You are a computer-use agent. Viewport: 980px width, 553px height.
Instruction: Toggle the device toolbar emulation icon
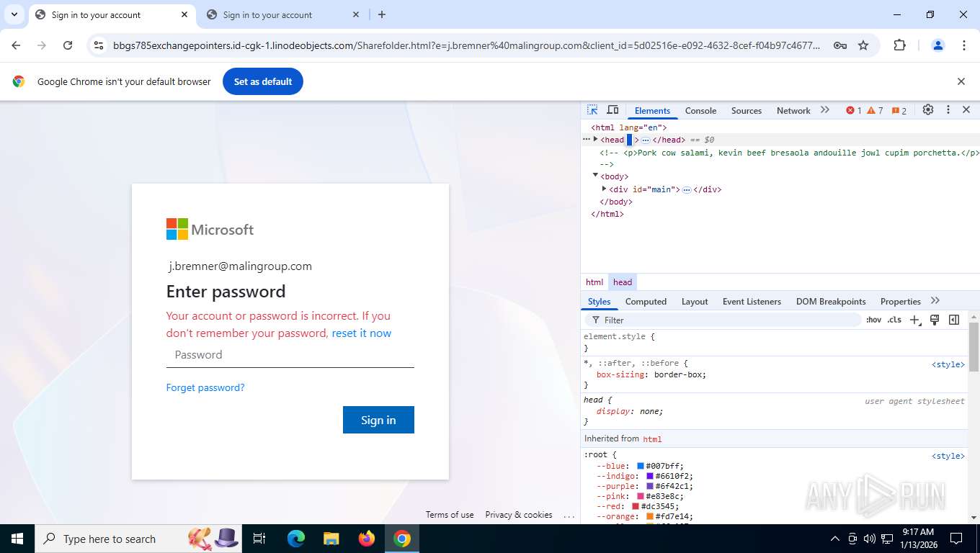coord(612,110)
